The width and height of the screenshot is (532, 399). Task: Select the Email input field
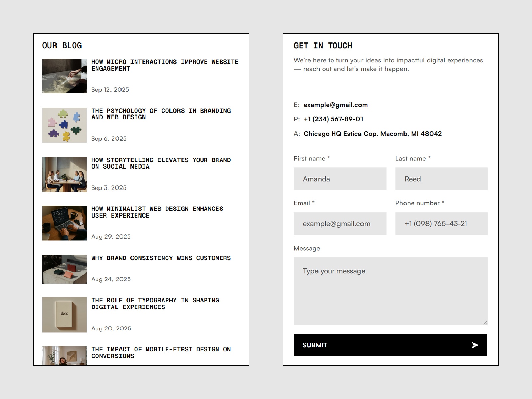(x=340, y=224)
